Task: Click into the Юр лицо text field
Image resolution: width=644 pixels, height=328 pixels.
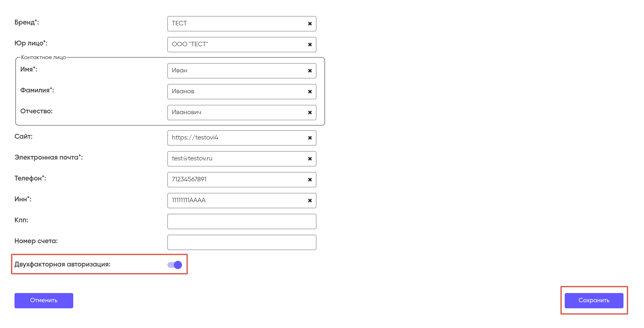Action: click(x=237, y=45)
